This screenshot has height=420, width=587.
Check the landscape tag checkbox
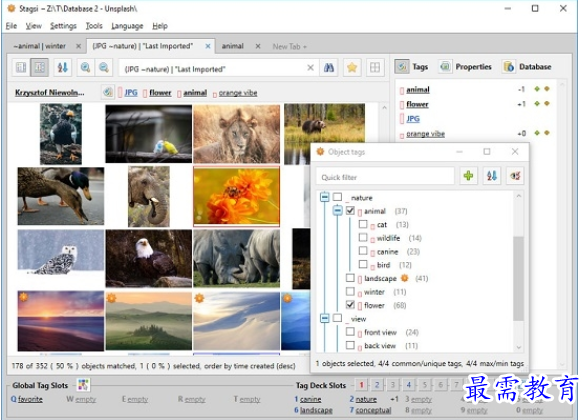tap(350, 278)
